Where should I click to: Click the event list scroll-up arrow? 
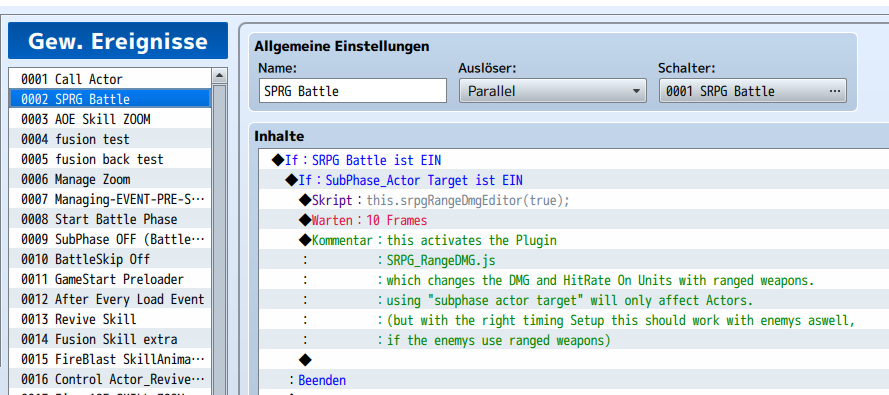pyautogui.click(x=219, y=76)
